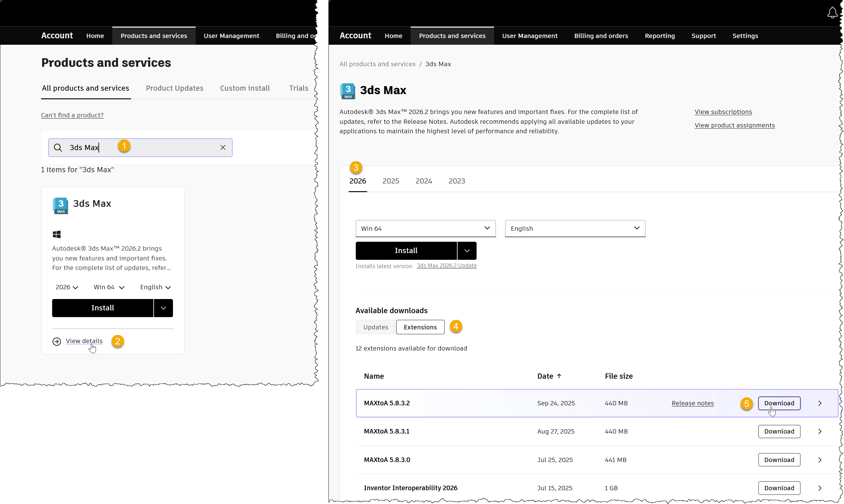The height and width of the screenshot is (504, 844).
Task: Click the Date column sort arrow
Action: 559,376
